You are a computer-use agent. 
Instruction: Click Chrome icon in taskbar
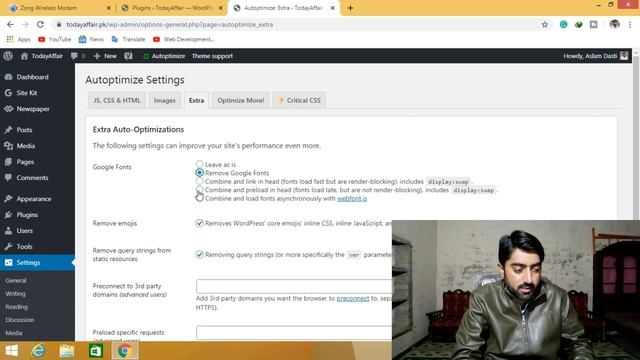tap(125, 351)
